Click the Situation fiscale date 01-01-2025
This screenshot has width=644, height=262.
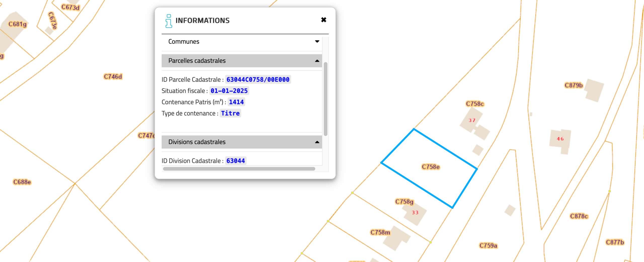click(x=229, y=91)
